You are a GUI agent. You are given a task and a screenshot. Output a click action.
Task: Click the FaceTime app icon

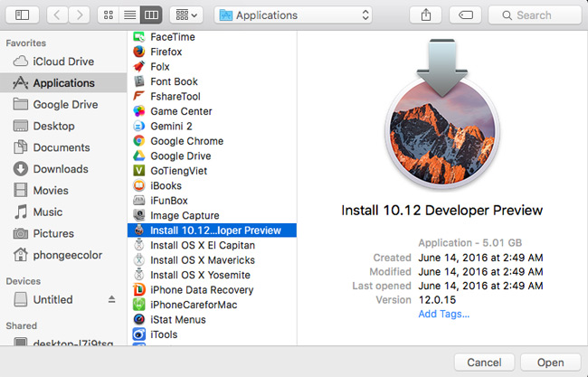click(139, 37)
